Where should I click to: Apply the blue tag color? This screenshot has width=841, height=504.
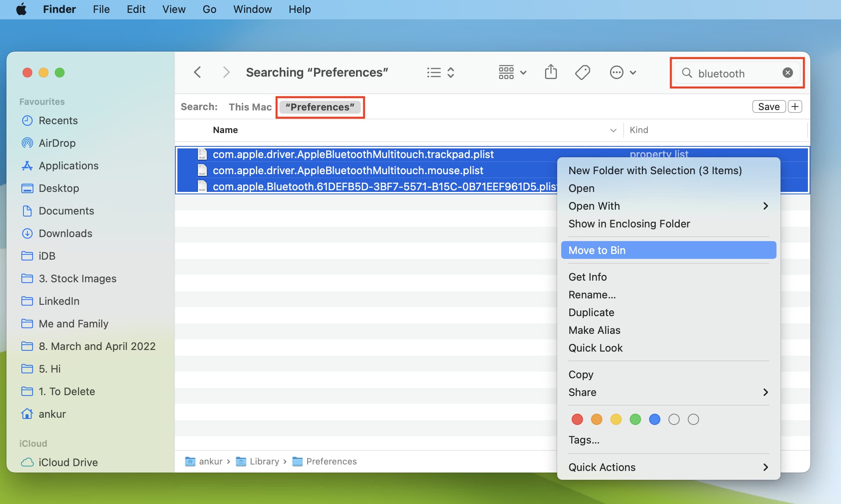pos(654,419)
